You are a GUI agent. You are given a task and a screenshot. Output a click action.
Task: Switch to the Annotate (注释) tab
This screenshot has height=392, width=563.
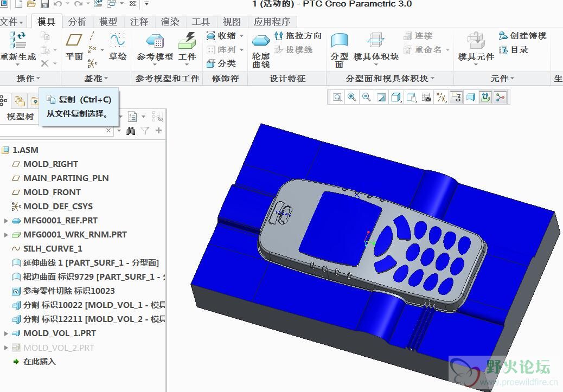coord(139,22)
